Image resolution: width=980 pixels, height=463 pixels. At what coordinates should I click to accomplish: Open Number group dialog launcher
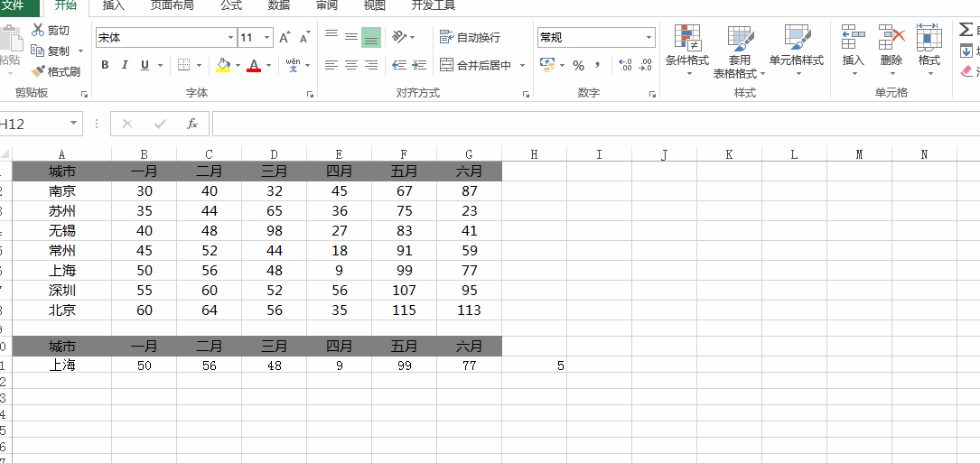coord(652,95)
